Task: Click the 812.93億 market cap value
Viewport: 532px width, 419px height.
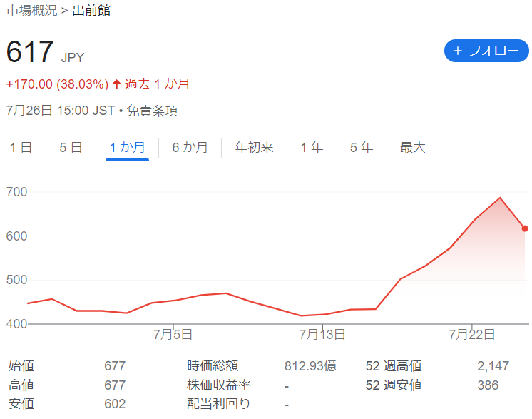Action: [310, 366]
